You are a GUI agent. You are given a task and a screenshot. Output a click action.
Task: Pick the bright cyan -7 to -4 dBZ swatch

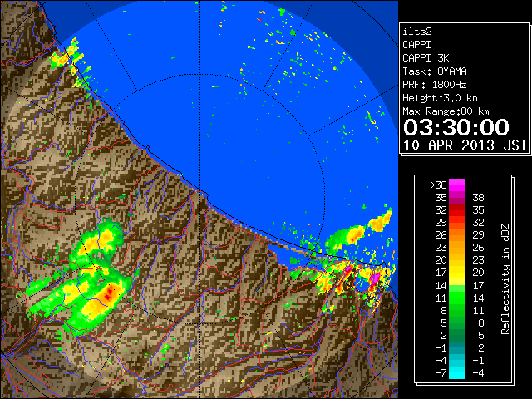point(457,372)
